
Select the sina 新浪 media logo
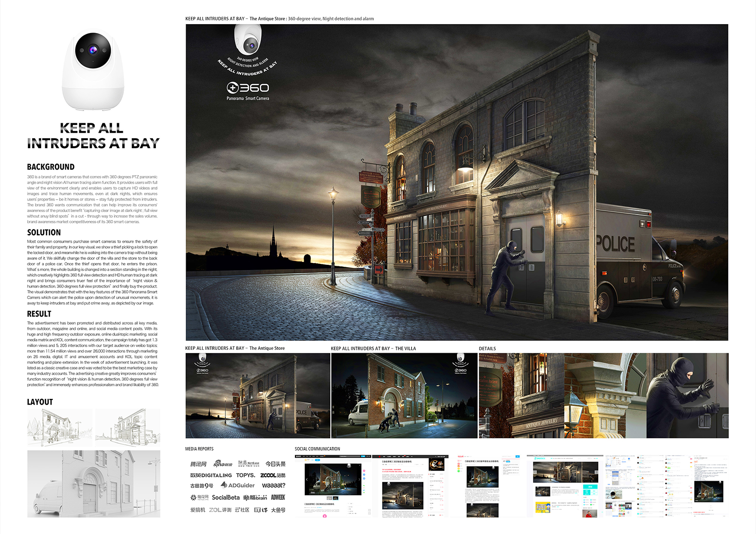[x=223, y=464]
